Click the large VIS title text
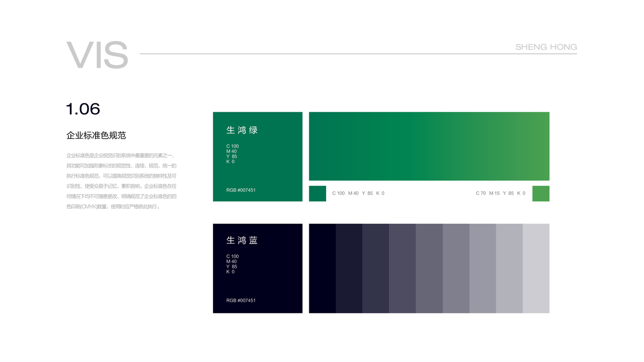This screenshot has height=362, width=644. click(x=97, y=55)
